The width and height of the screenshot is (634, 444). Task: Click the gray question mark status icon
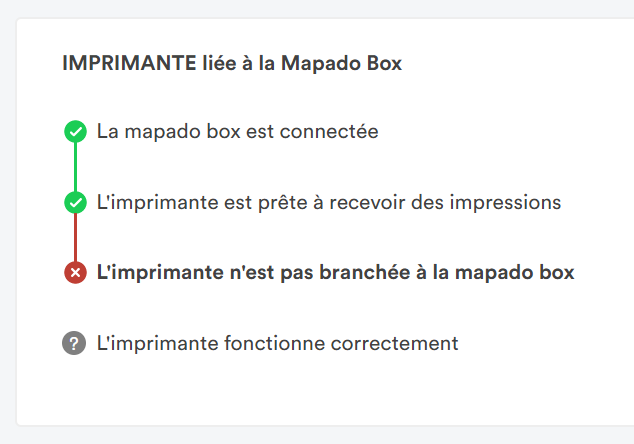[75, 343]
